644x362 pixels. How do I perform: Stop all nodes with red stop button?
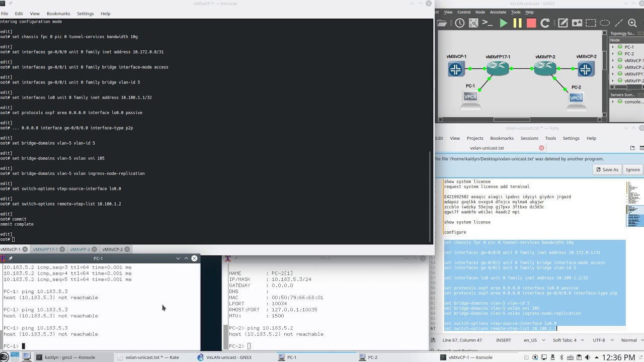pyautogui.click(x=531, y=23)
